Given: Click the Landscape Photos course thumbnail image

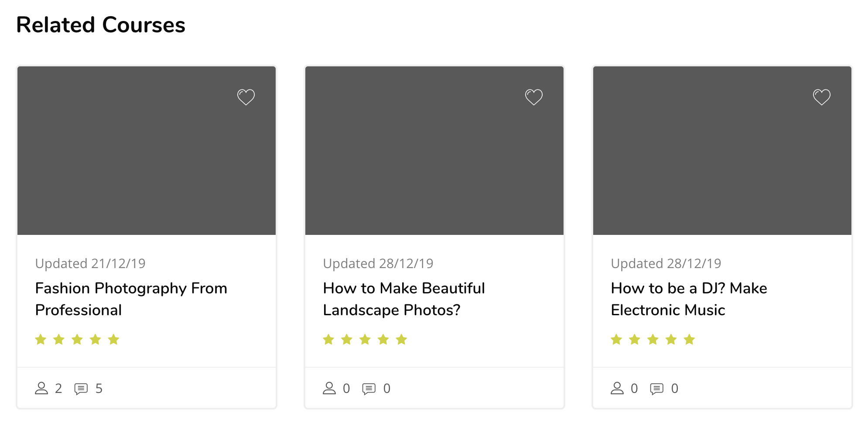Looking at the screenshot, I should (434, 151).
